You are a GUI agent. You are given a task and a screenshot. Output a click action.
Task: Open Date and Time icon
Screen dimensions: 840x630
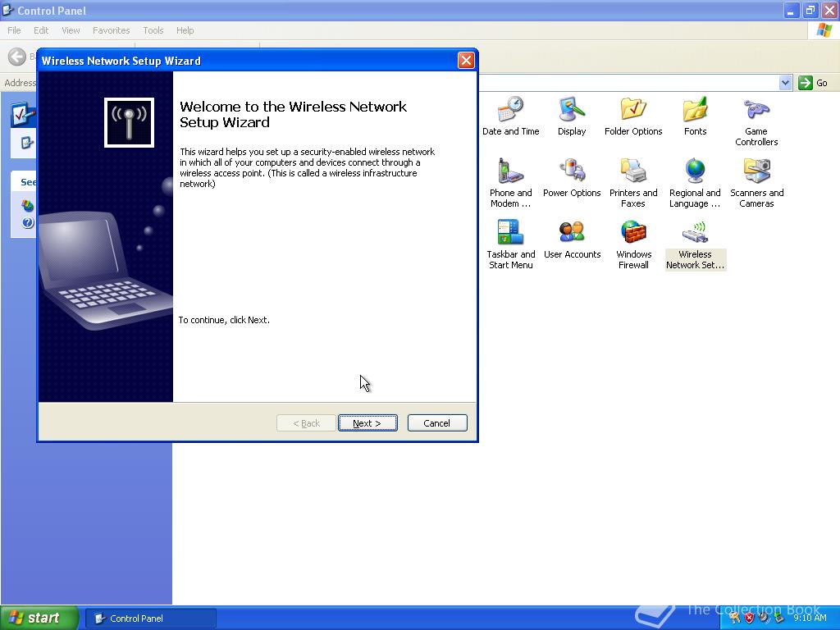tap(510, 116)
